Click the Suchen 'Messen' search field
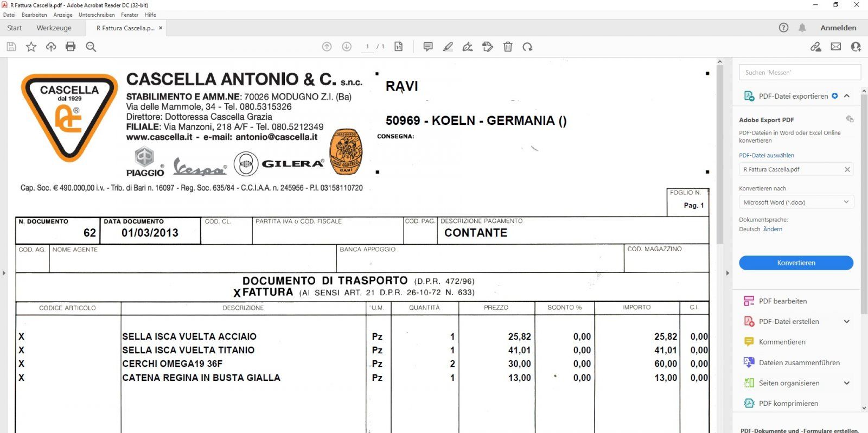Screen dimensions: 868x433 [799, 72]
